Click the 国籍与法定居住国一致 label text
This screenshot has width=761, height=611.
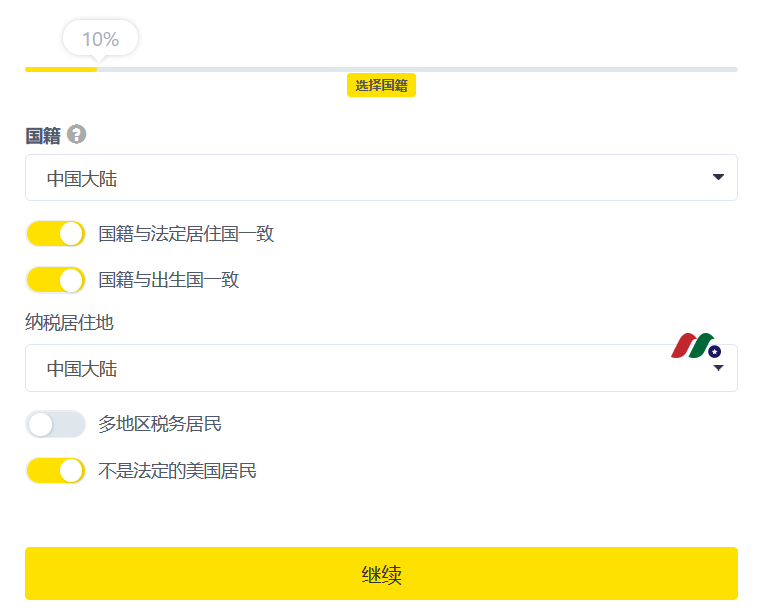pyautogui.click(x=186, y=234)
